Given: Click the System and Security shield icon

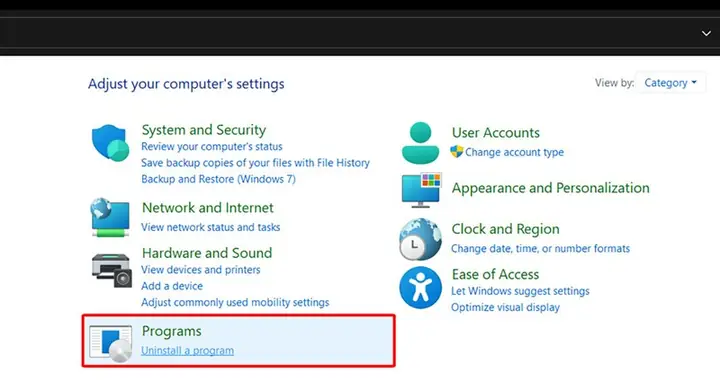Looking at the screenshot, I should 111,143.
